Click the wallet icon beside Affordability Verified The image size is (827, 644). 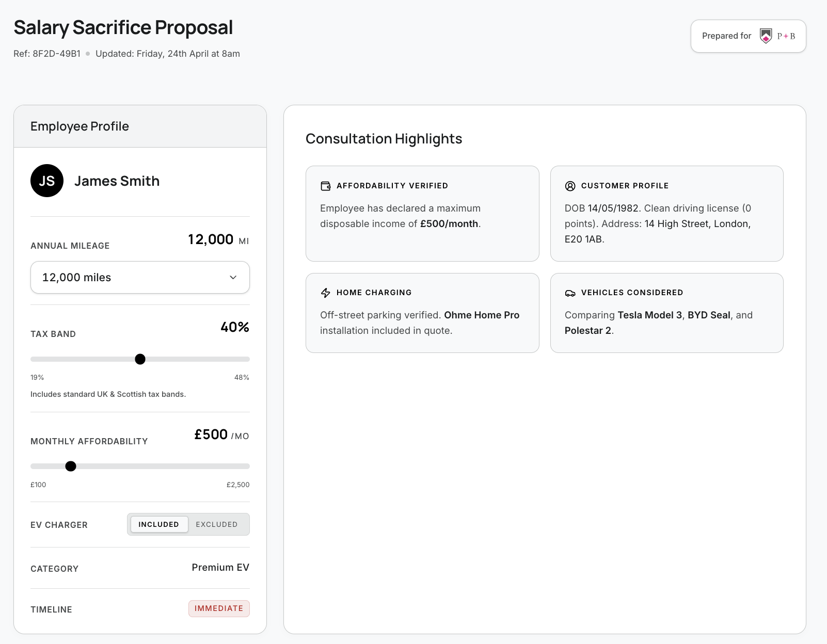[326, 186]
